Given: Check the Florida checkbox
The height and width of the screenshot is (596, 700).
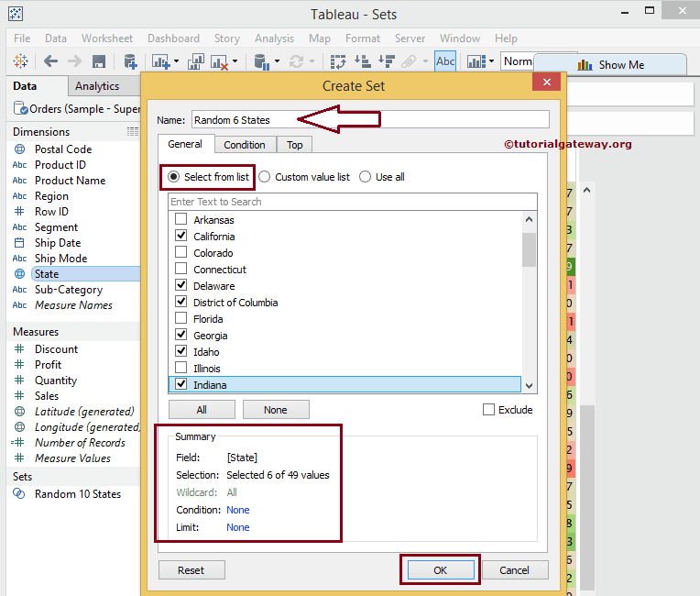Looking at the screenshot, I should 180,318.
